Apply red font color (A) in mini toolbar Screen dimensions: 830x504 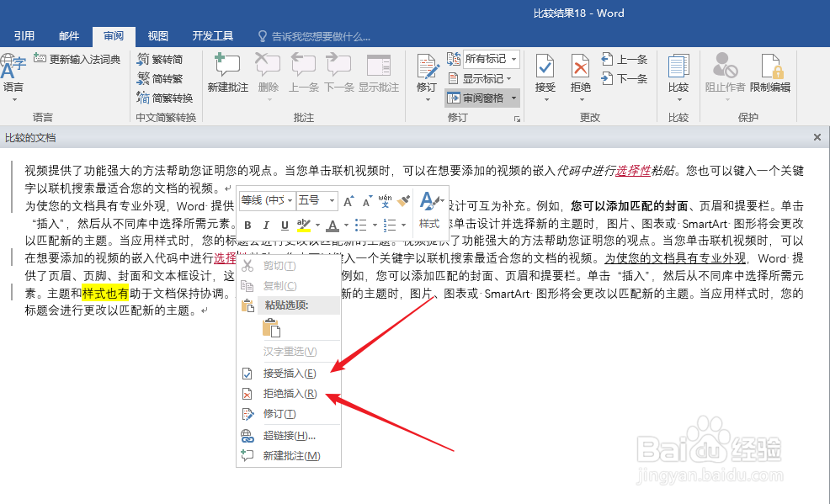[333, 225]
